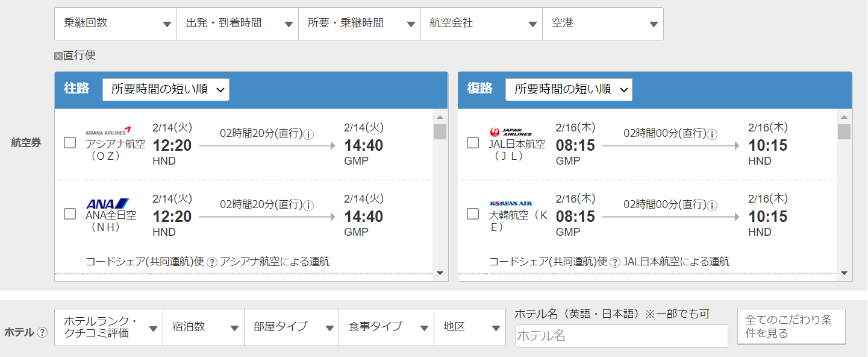Select the Asiana Airlines 12:20 flight checkbox

[70, 143]
